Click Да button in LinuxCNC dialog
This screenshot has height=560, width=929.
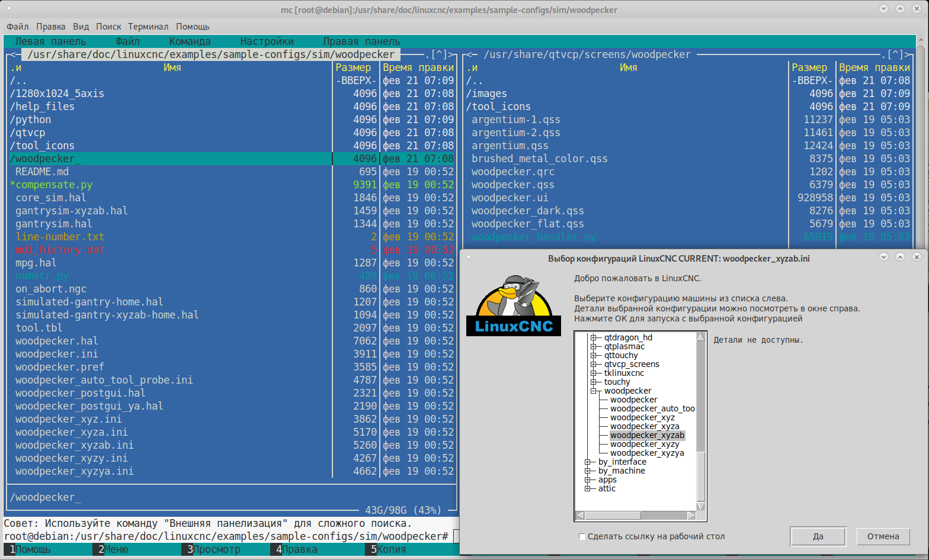pos(818,536)
